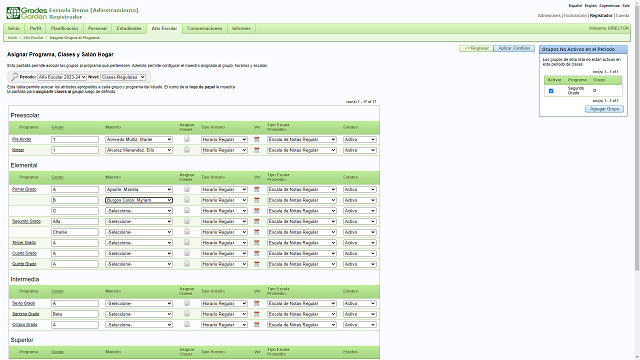View schedule calendar icon for Pre Kinder
Viewport: 640px width, 360px height.
[x=256, y=140]
